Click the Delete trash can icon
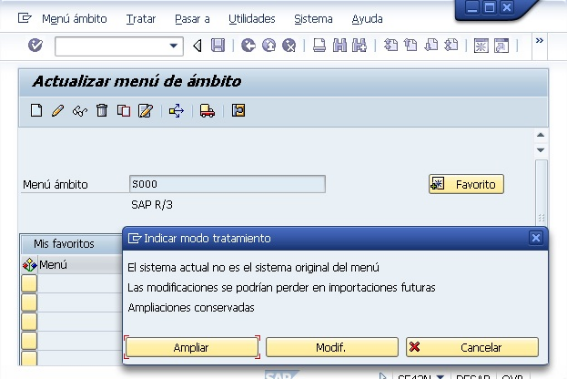 (102, 110)
